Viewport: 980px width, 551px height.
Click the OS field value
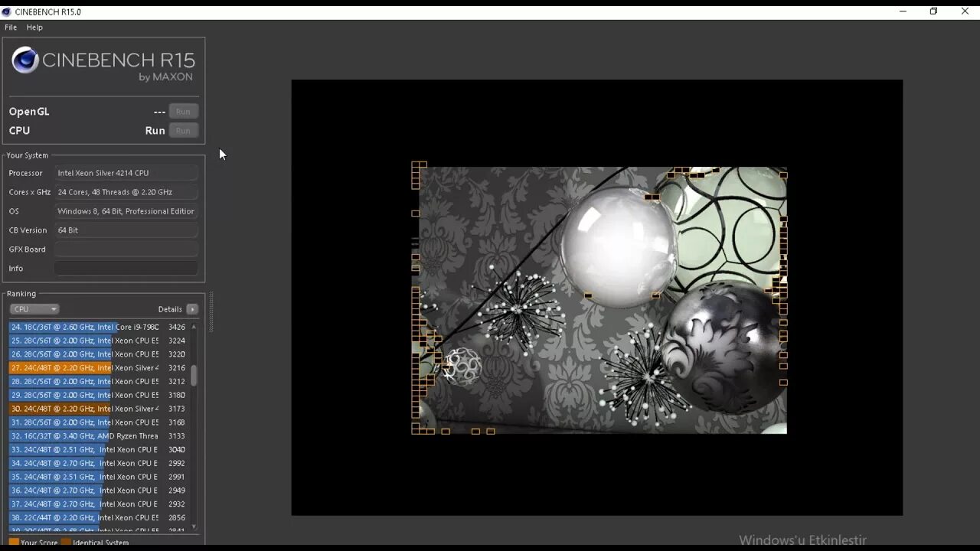[126, 211]
